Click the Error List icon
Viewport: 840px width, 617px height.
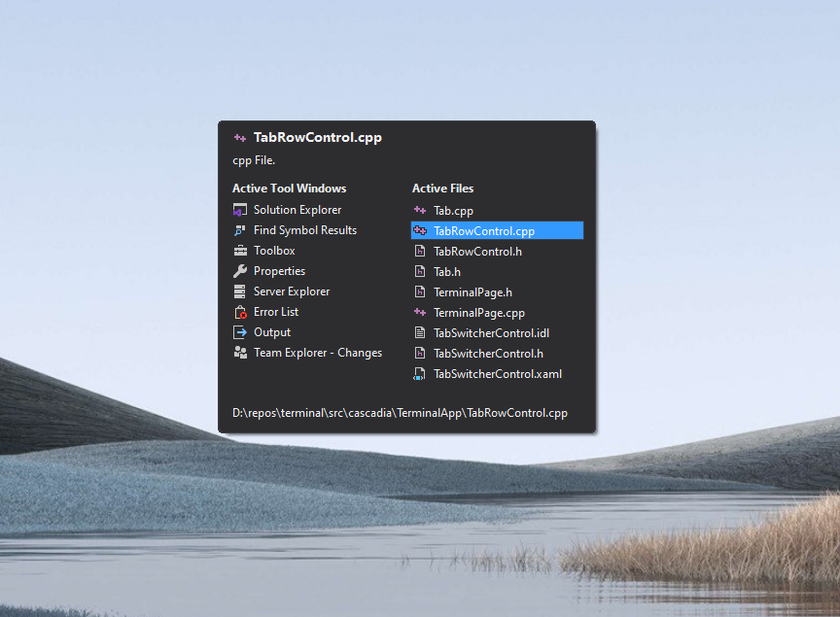tap(240, 312)
